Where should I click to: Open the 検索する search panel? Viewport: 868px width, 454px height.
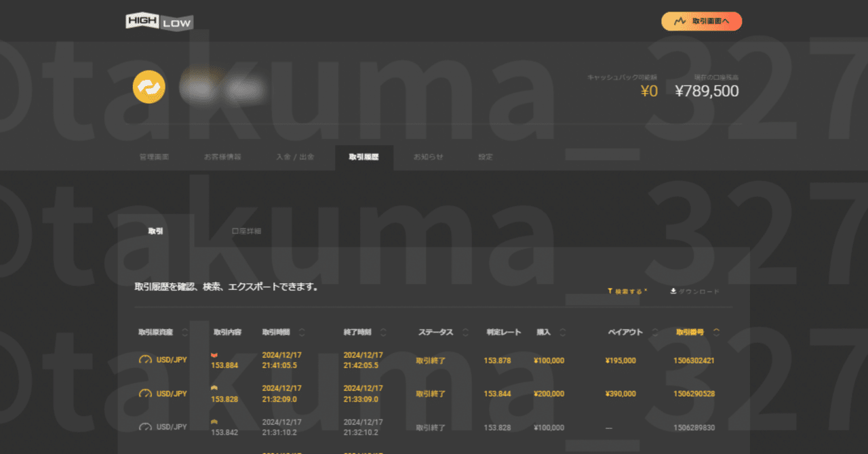click(x=627, y=291)
